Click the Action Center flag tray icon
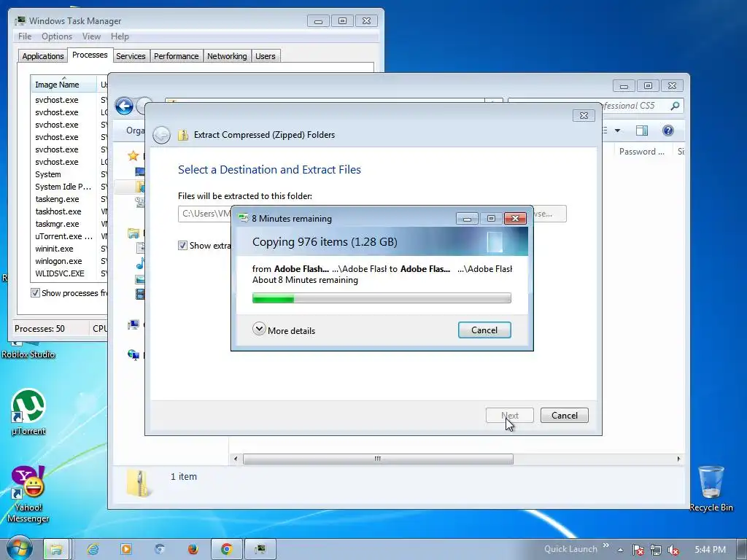This screenshot has width=747, height=560. [638, 550]
